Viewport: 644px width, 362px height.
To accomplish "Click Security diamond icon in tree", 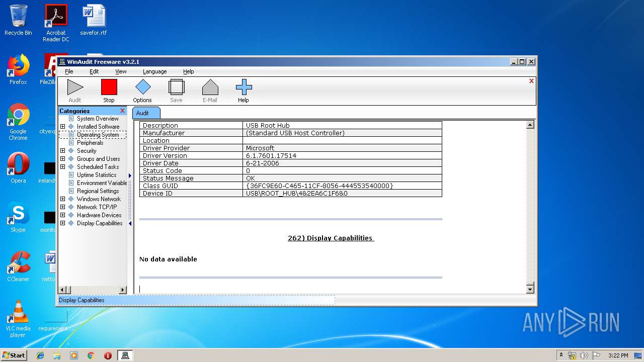I will point(71,151).
